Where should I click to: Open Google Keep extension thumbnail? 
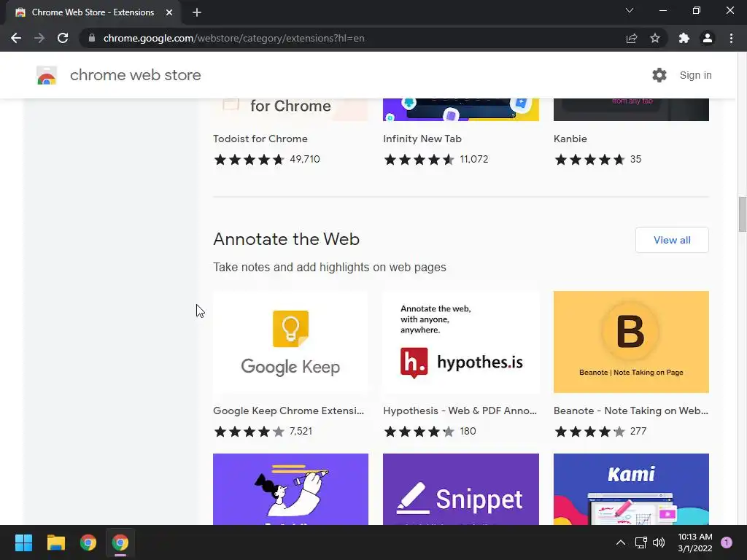point(290,342)
